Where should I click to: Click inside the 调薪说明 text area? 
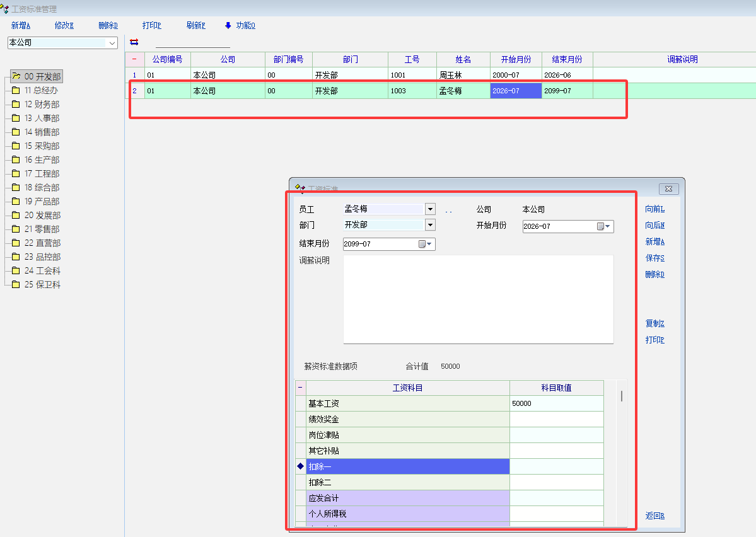[478, 299]
